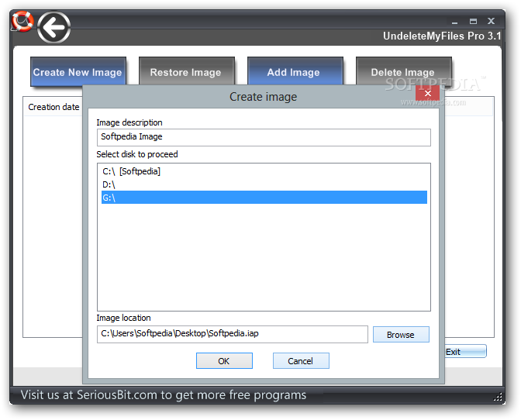Visit SeriousBit.com link in status bar
The image size is (521, 420).
tap(163, 395)
